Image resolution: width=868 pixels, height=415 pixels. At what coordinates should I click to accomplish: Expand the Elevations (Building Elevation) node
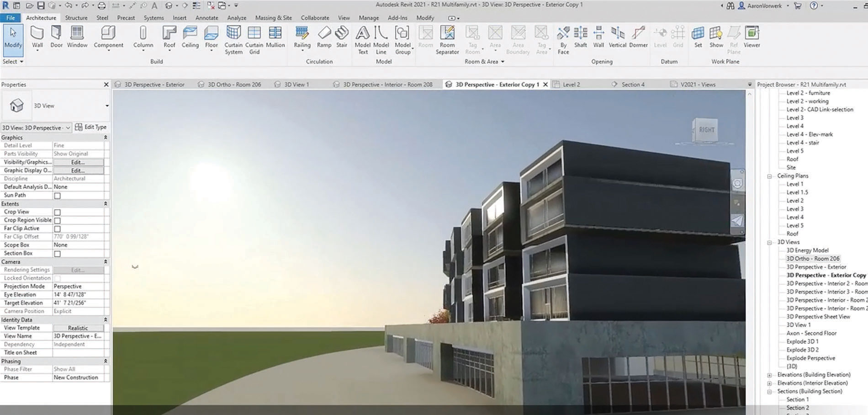click(x=770, y=375)
